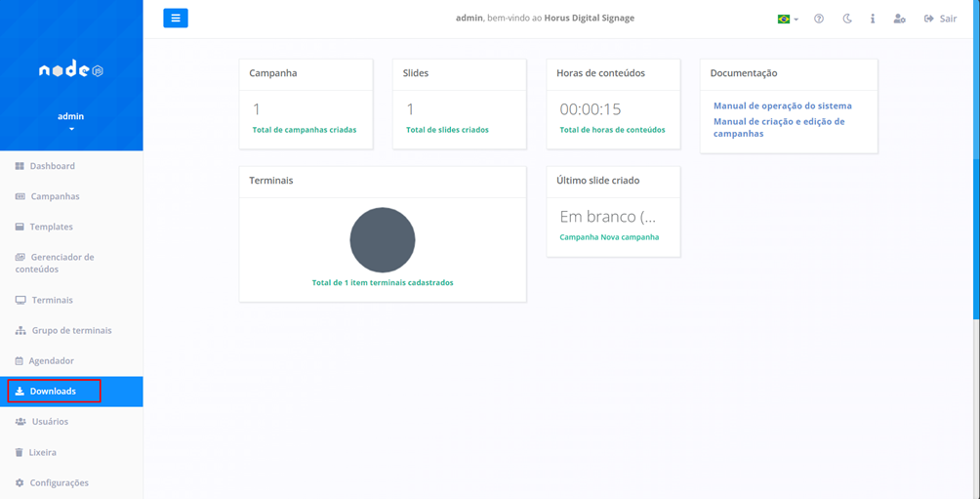Click the help question mark icon
Viewport: 980px width, 499px height.
[819, 20]
